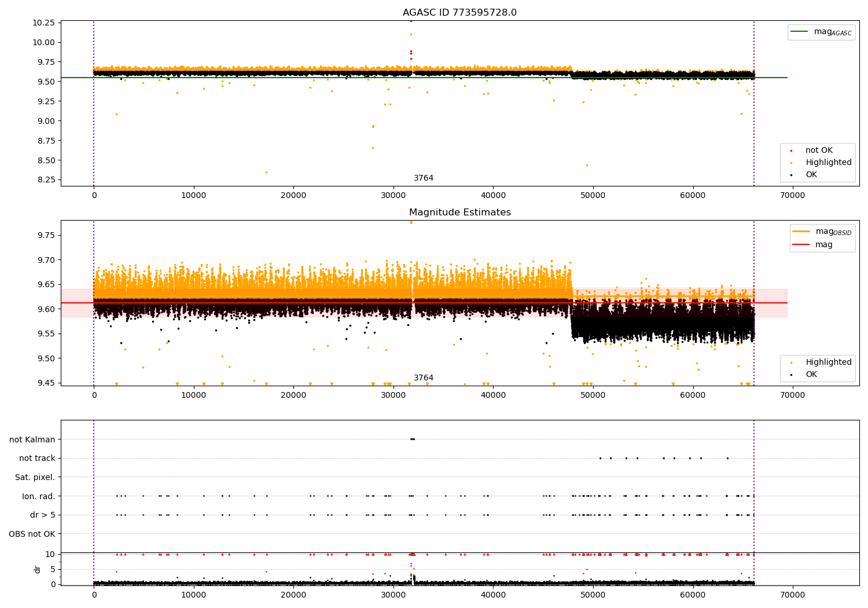
Task: Click the 'OBS not OK' row label
Action: (32, 534)
